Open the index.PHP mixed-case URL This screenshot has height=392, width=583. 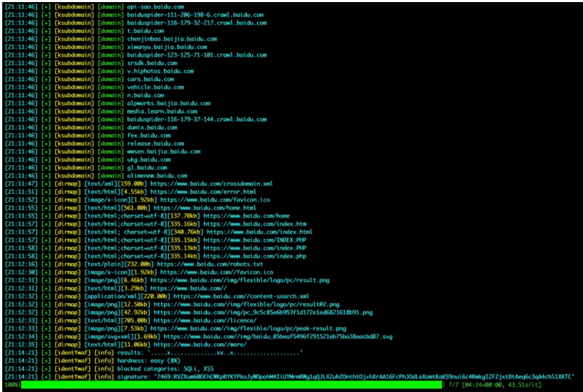[255, 248]
